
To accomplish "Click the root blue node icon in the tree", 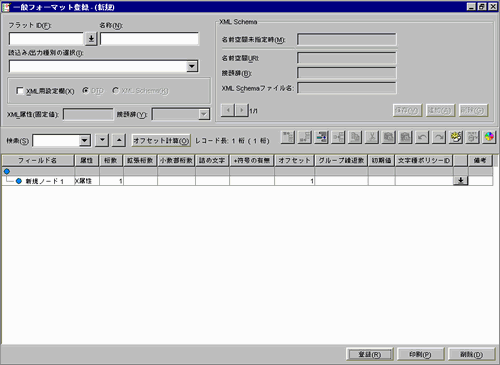I will 7,171.
